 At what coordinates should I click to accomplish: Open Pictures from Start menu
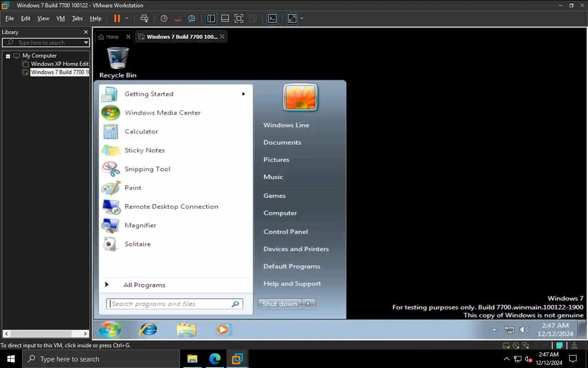click(276, 160)
